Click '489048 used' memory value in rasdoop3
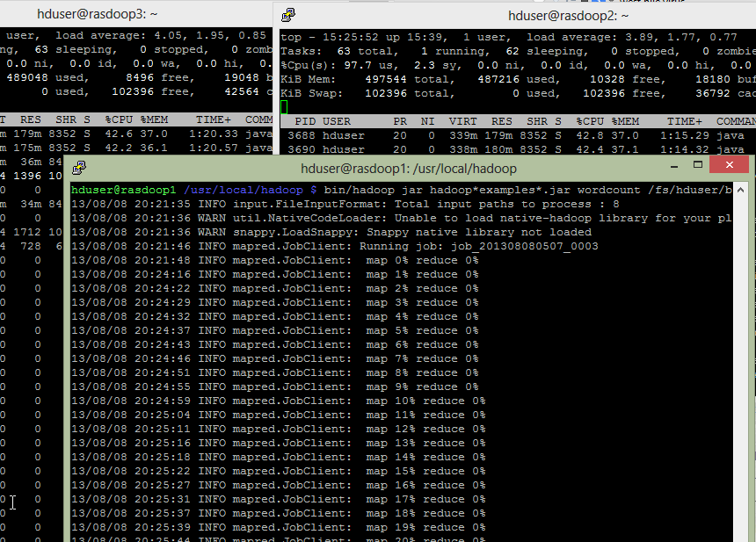This screenshot has height=542, width=756. coord(47,77)
